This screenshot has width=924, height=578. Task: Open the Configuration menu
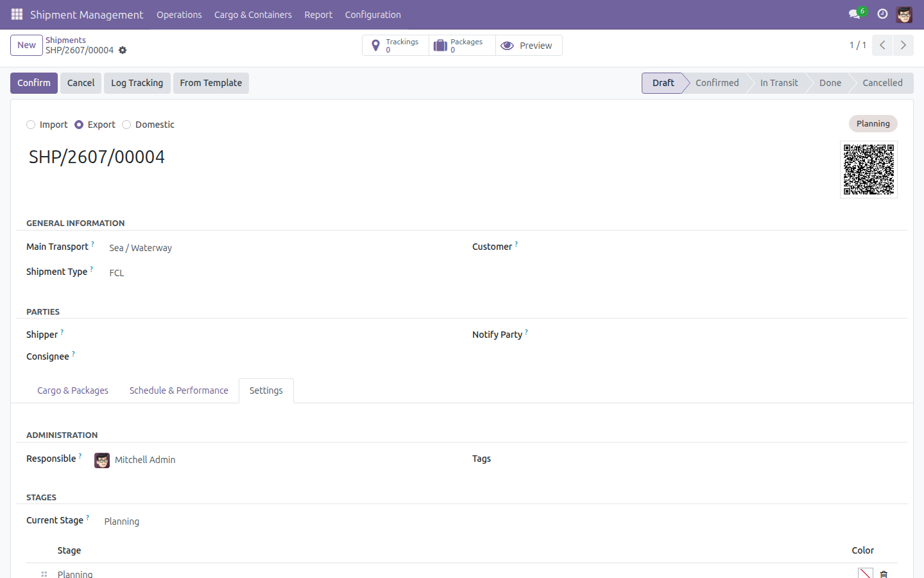coord(373,15)
